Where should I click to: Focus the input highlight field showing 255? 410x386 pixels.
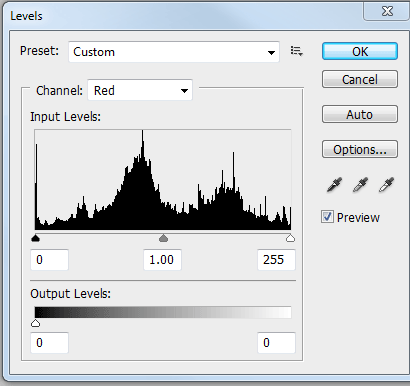[276, 260]
